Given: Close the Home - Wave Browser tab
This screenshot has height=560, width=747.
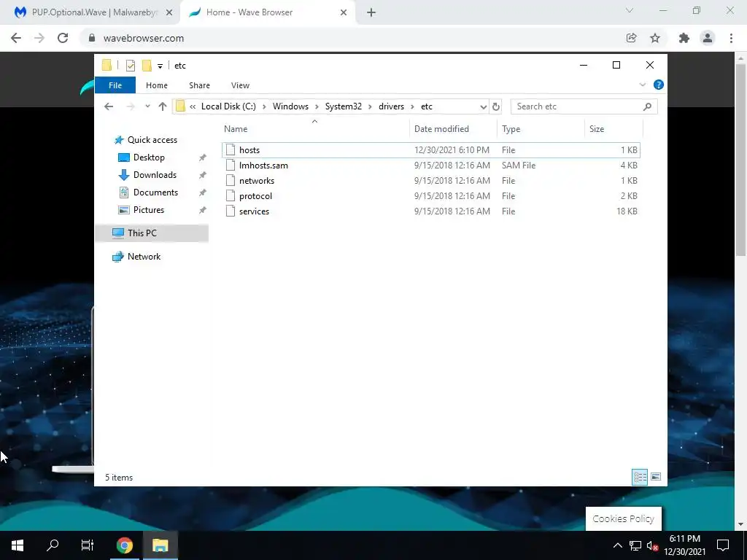Looking at the screenshot, I should pos(344,12).
